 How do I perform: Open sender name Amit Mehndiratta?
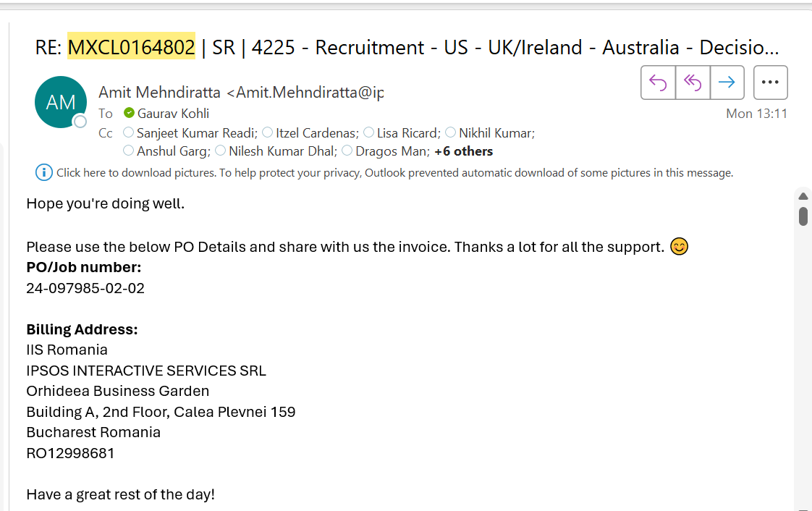tap(159, 92)
